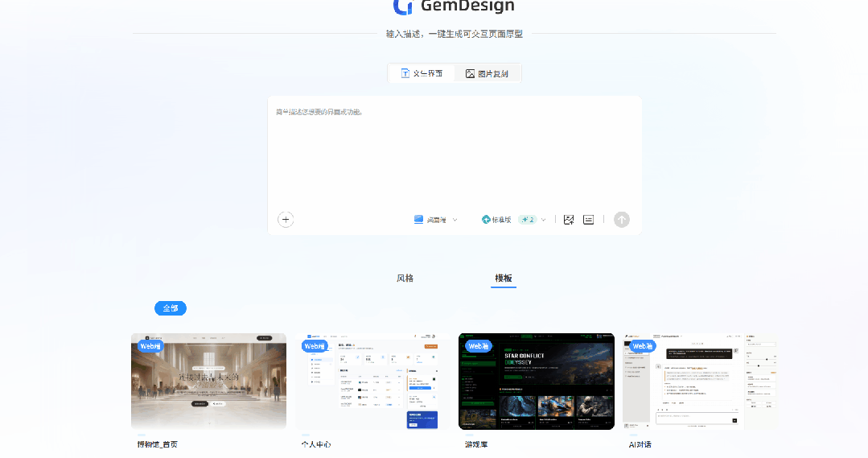The width and height of the screenshot is (868, 458).
Task: Switch to the 图片复刻 image tab
Action: (487, 73)
